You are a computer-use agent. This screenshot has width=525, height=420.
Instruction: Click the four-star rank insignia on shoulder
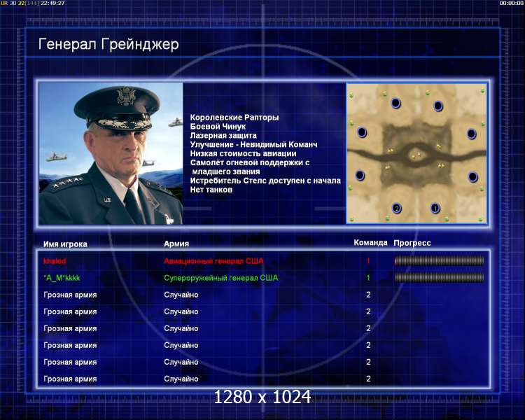pos(64,183)
